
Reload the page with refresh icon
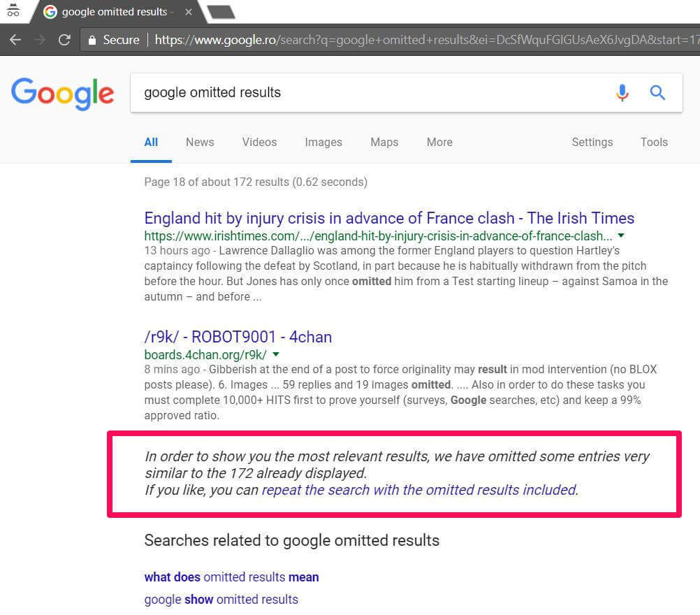click(x=64, y=40)
